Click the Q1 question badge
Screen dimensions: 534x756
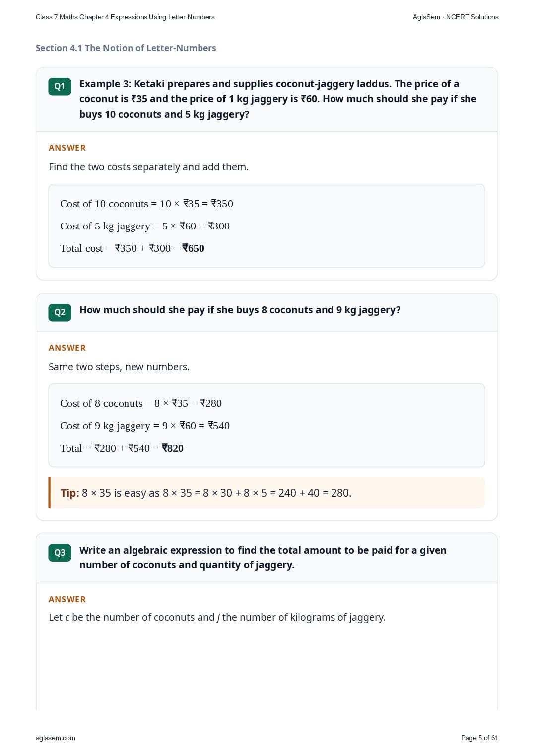click(x=60, y=86)
